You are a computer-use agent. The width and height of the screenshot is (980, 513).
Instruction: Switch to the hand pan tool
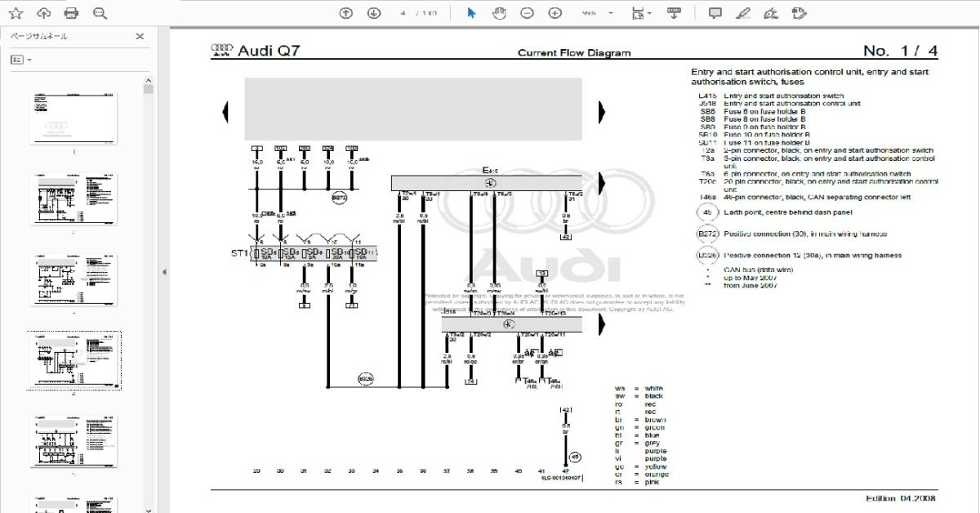[x=499, y=13]
